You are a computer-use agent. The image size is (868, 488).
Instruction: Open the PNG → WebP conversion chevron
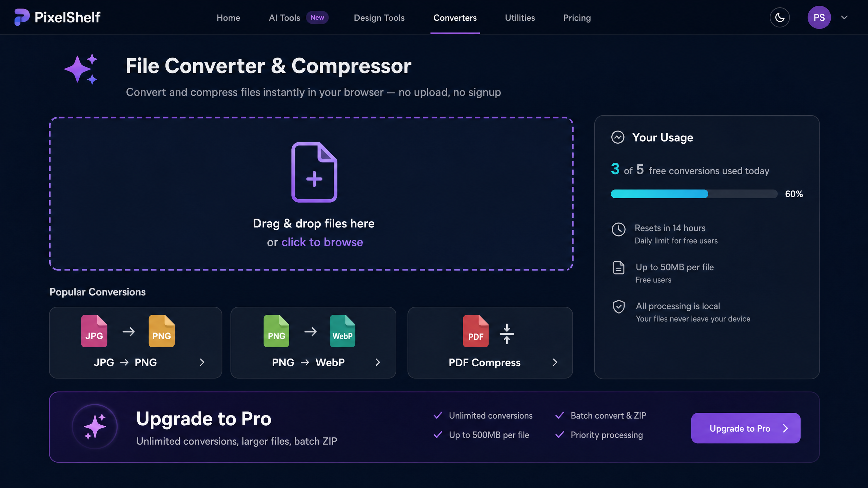point(378,362)
